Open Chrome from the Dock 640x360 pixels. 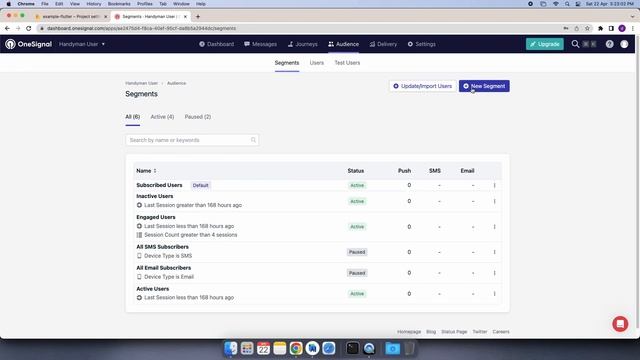296,348
